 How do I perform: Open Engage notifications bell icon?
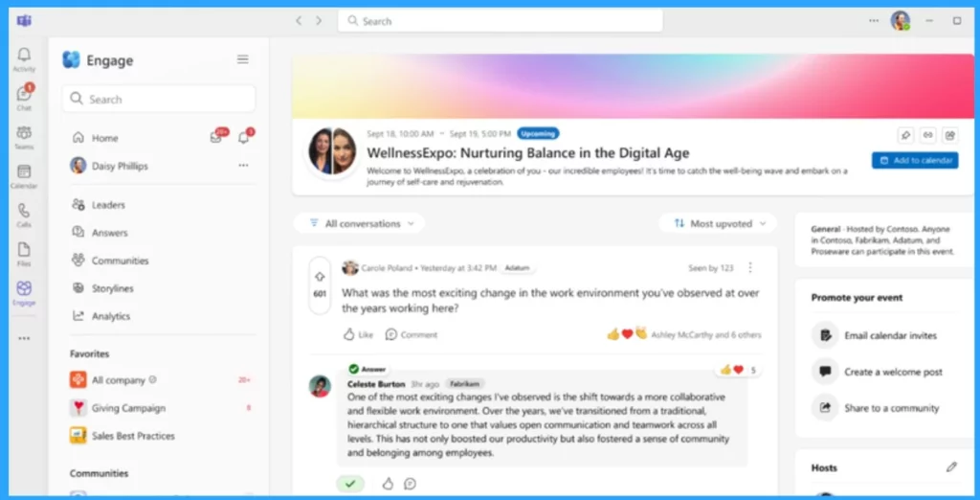244,138
